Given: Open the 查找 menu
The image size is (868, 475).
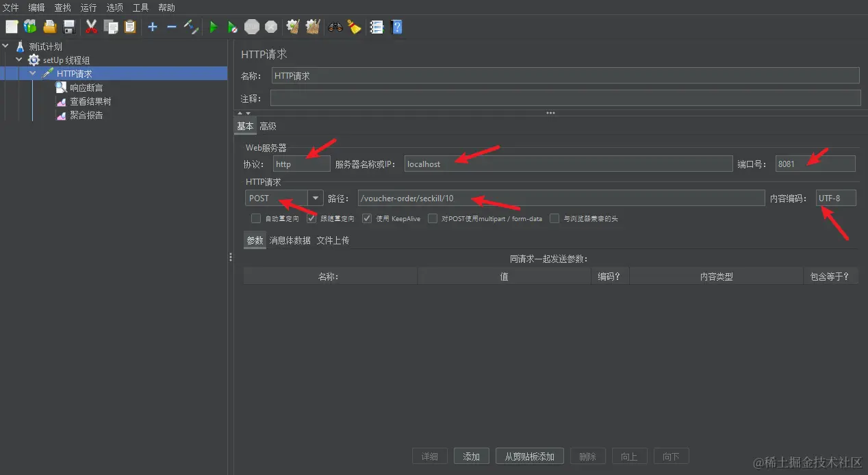Looking at the screenshot, I should tap(62, 8).
